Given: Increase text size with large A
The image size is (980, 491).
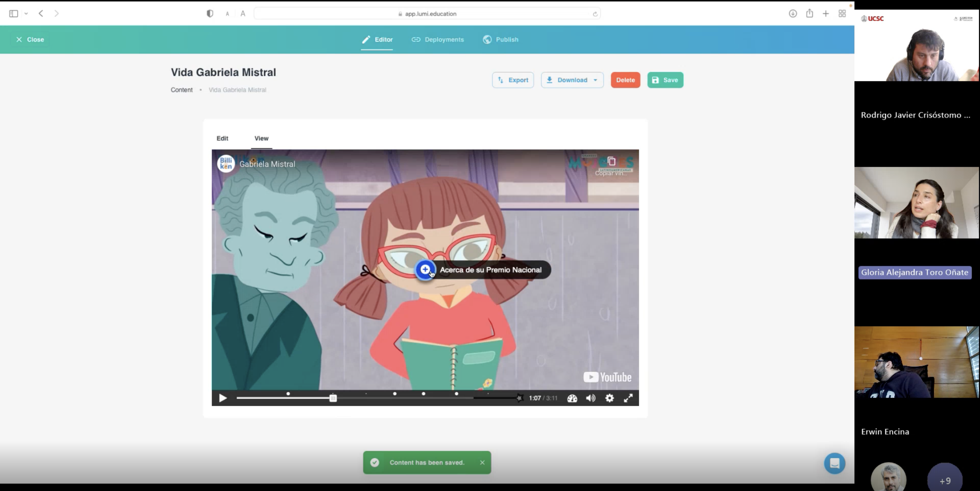Looking at the screenshot, I should click(243, 14).
